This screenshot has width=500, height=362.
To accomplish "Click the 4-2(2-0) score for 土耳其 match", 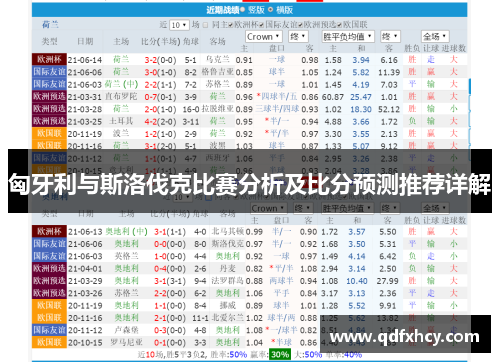I will [160, 122].
